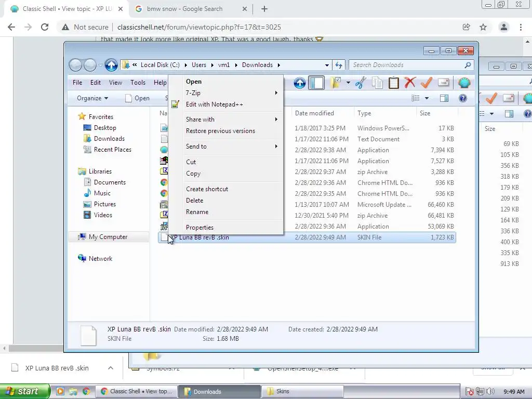Image resolution: width=532 pixels, height=399 pixels.
Task: Bookmark this page with star icon
Action: click(x=483, y=27)
